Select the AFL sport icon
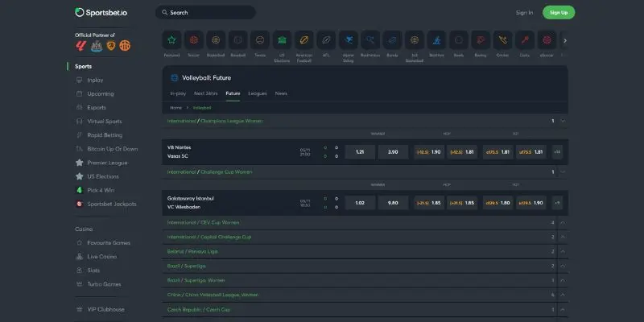This screenshot has width=644, height=322. click(326, 39)
